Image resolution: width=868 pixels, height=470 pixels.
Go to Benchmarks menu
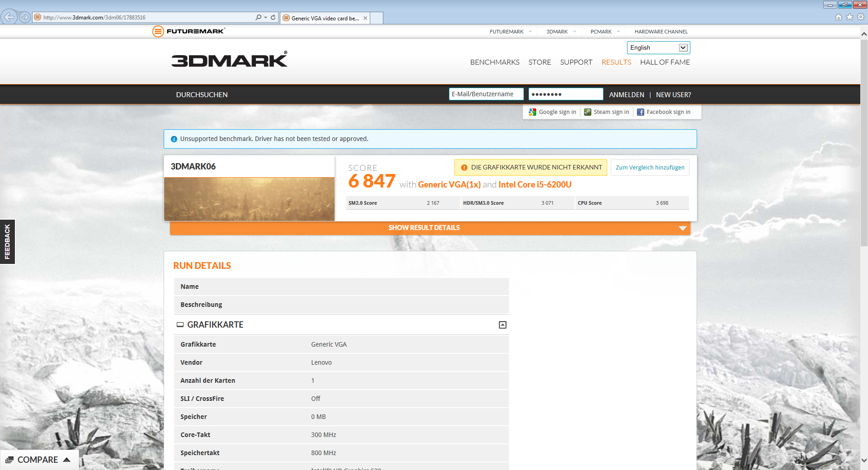point(495,62)
